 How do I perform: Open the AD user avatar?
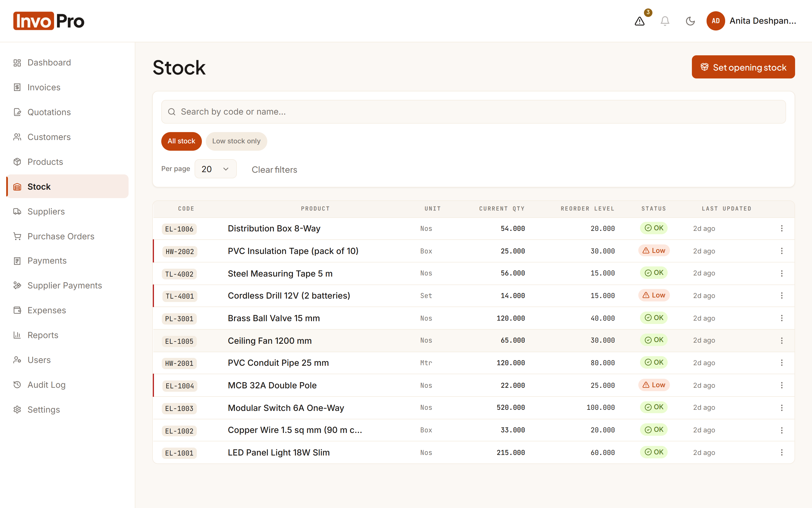click(x=715, y=21)
